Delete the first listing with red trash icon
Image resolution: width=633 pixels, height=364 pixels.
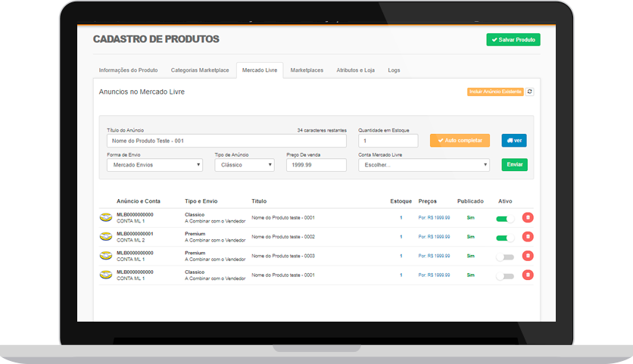pos(528,218)
